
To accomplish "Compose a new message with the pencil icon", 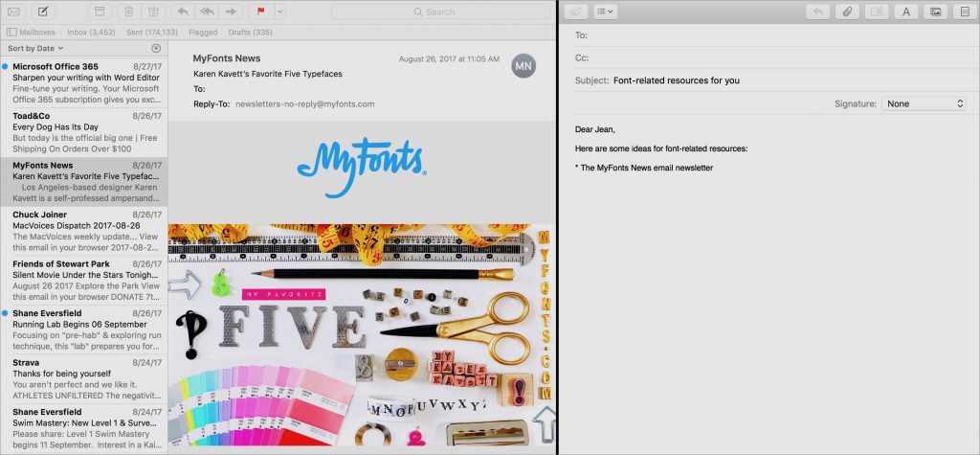I will click(x=42, y=11).
